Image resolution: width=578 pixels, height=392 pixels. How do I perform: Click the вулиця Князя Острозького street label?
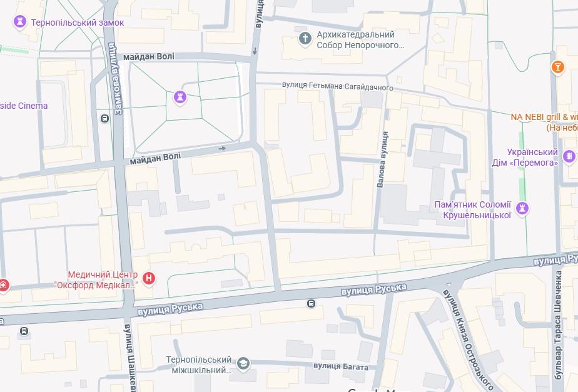468,339
